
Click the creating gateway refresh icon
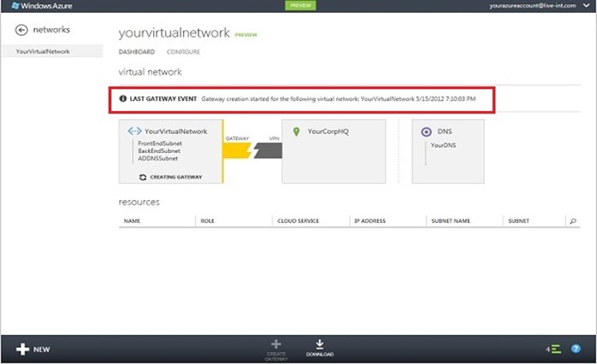pyautogui.click(x=143, y=177)
